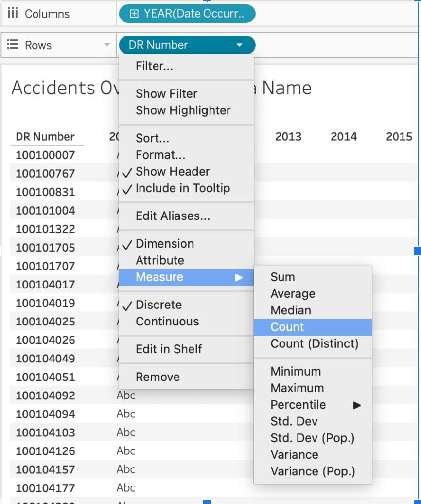Select the Attribute option
Image resolution: width=421 pixels, height=504 pixels.
[x=186, y=260]
